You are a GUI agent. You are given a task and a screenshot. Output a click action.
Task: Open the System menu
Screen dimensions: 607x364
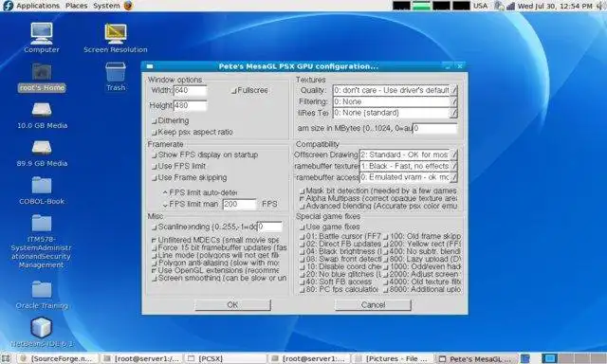point(106,6)
